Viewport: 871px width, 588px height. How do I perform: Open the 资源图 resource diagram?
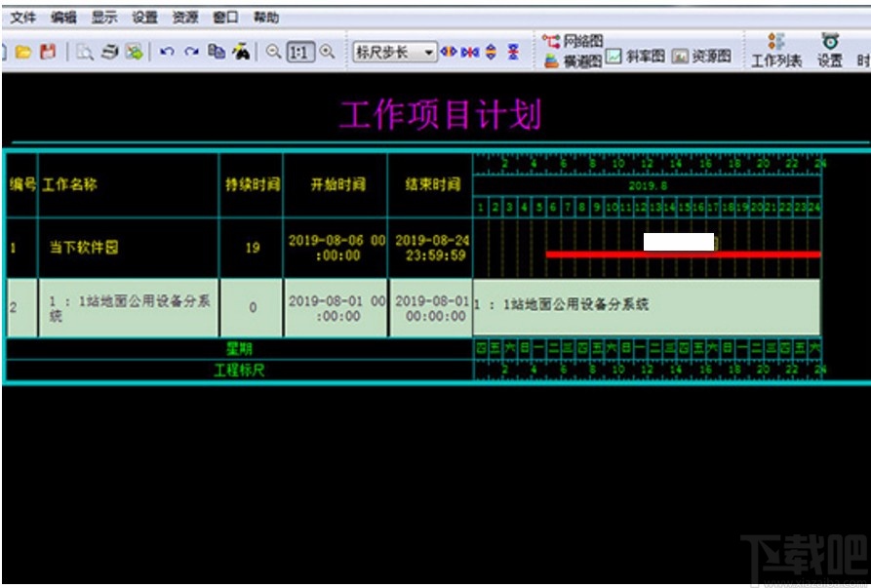tap(702, 58)
